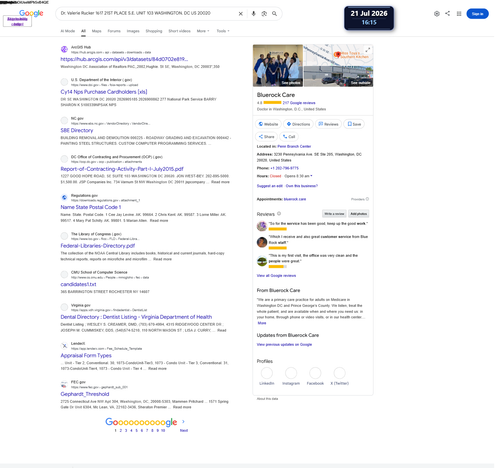Image resolution: width=500 pixels, height=468 pixels.
Task: Click the Directions button
Action: [x=298, y=124]
